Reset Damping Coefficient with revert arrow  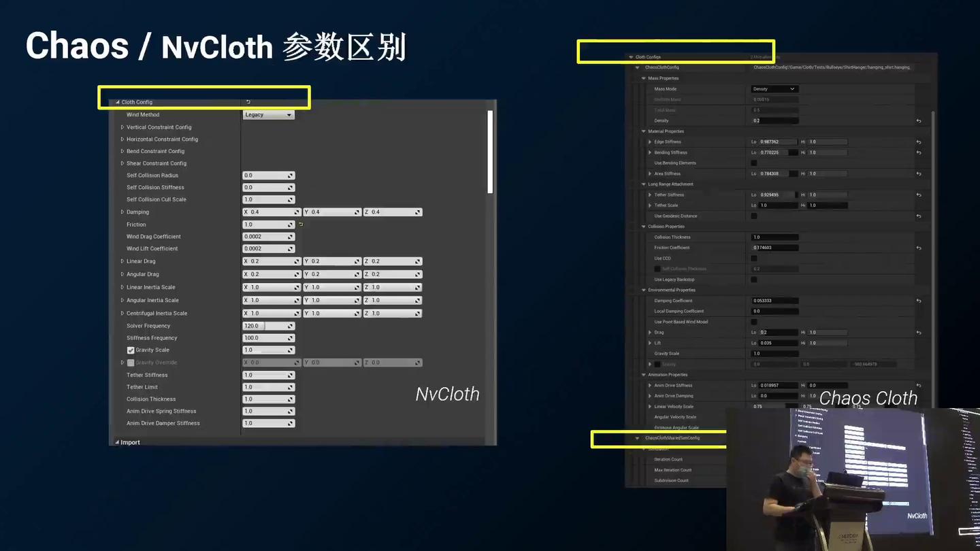coord(919,301)
